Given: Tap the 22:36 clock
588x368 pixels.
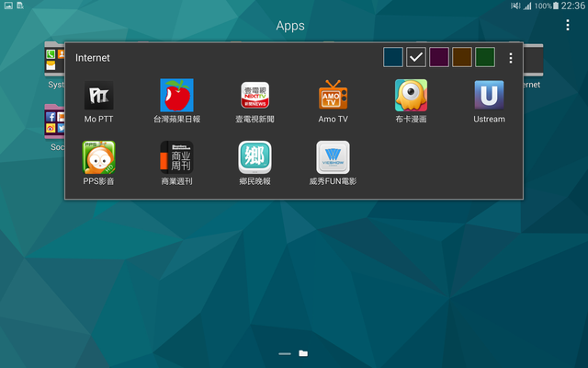Looking at the screenshot, I should (x=573, y=6).
